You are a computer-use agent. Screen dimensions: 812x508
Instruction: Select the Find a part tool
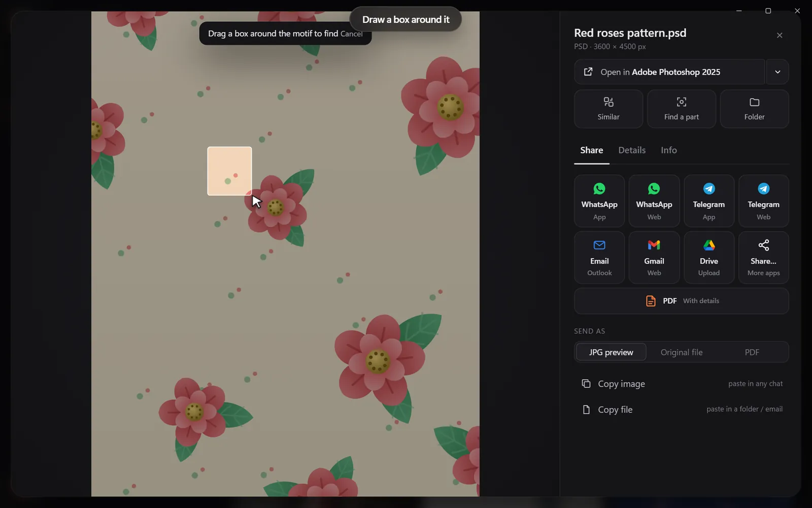[682, 109]
